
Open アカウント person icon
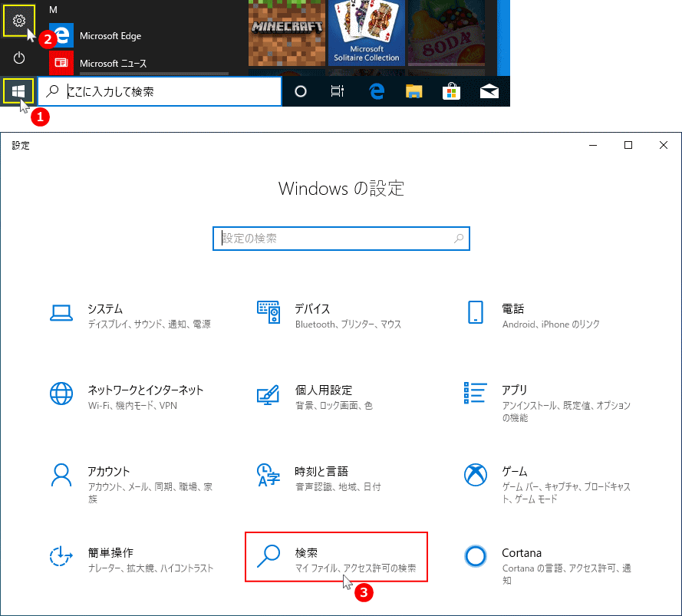click(x=61, y=475)
